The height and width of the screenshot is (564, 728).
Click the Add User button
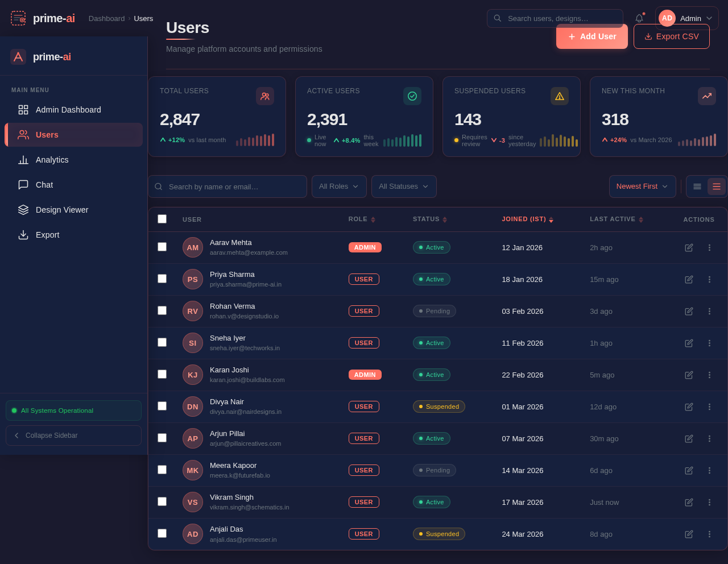591,36
